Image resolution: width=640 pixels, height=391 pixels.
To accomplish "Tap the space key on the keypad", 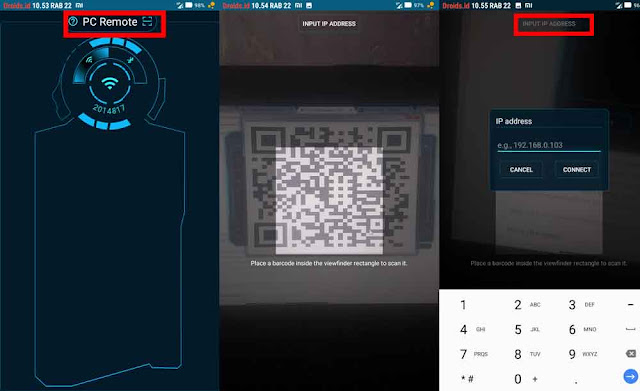I will tap(630, 329).
